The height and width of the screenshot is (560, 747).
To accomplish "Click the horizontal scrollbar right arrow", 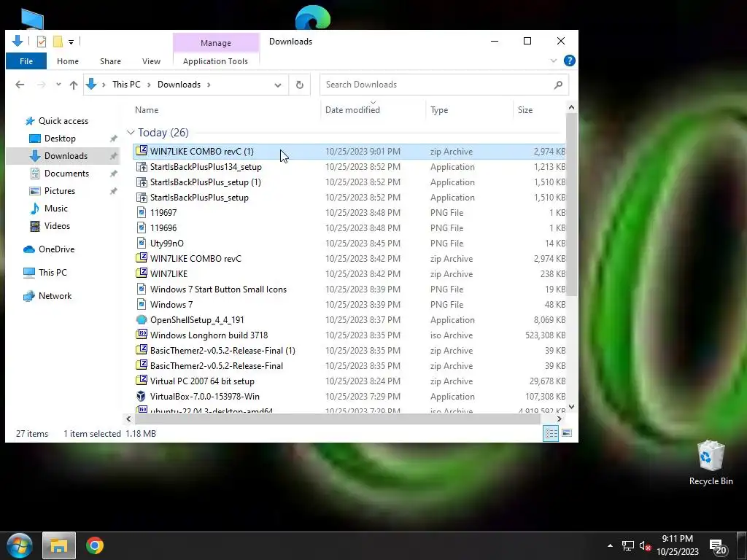I will pyautogui.click(x=559, y=419).
